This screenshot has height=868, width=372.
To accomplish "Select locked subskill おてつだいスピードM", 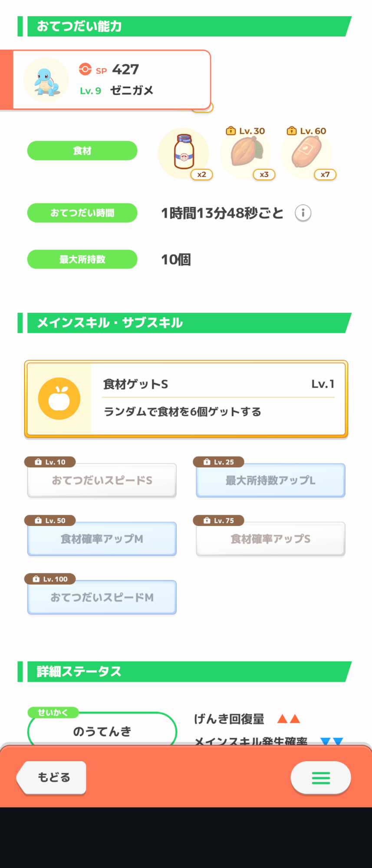I will 102,598.
